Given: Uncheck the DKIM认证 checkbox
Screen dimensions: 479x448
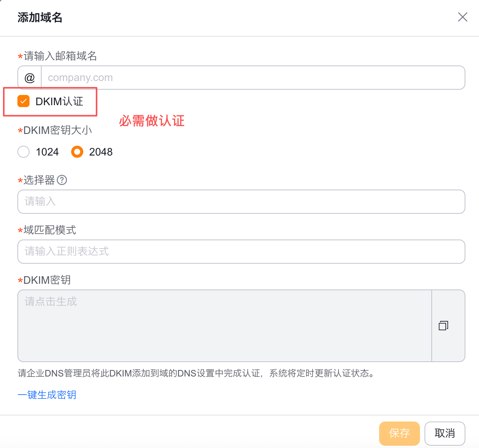Looking at the screenshot, I should pyautogui.click(x=23, y=101).
